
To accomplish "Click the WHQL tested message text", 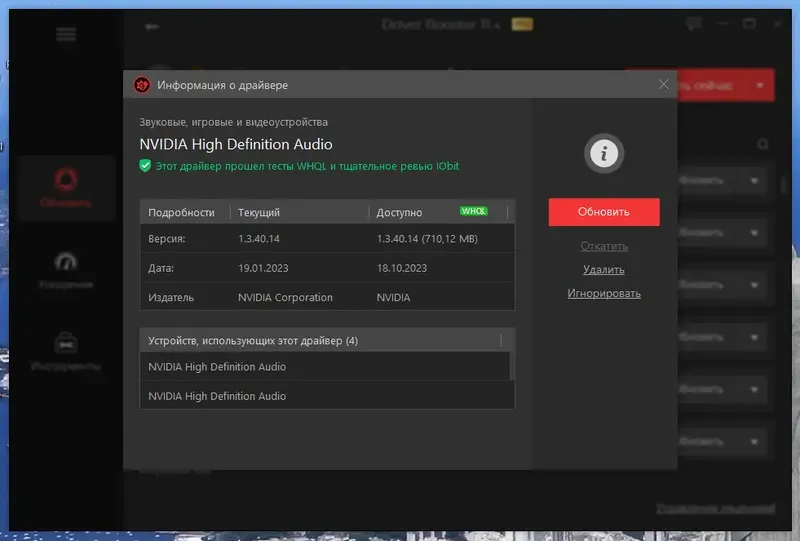I will [307, 166].
